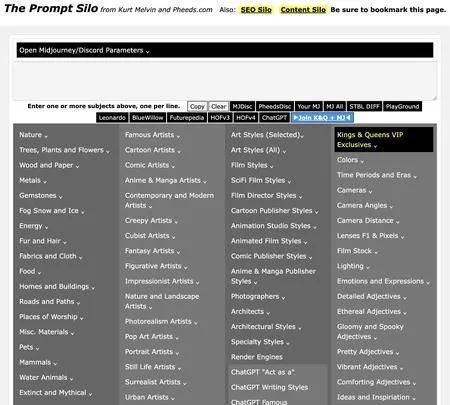Expand Contemporary and Modern Artists list
This screenshot has height=405, width=450.
coord(169,201)
